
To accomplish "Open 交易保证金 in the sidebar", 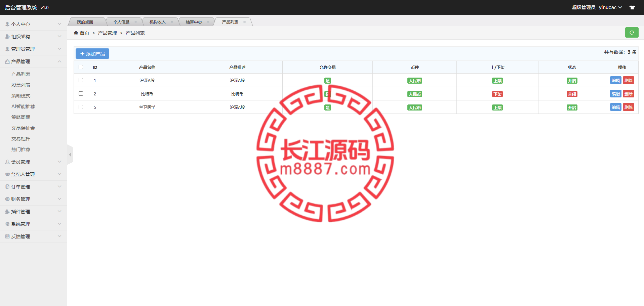I will point(23,128).
